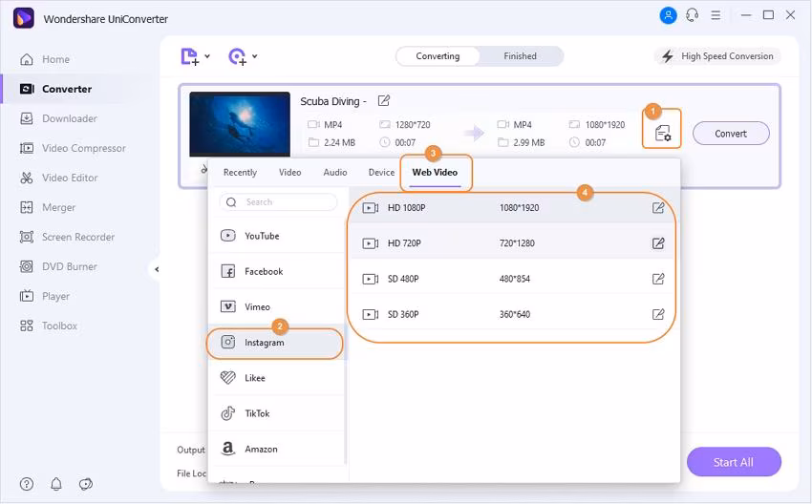Open the support headset icon
Image resolution: width=812 pixels, height=504 pixels.
(692, 15)
